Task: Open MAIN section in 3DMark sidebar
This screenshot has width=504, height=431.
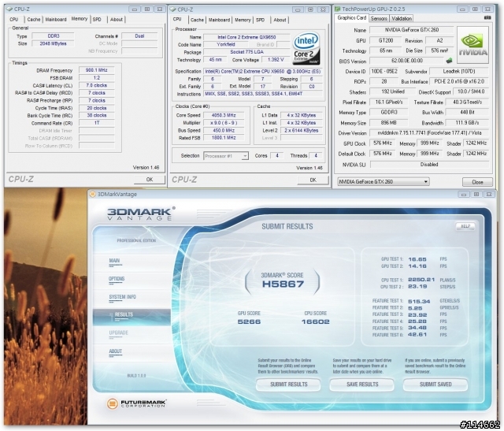Action: tap(114, 261)
